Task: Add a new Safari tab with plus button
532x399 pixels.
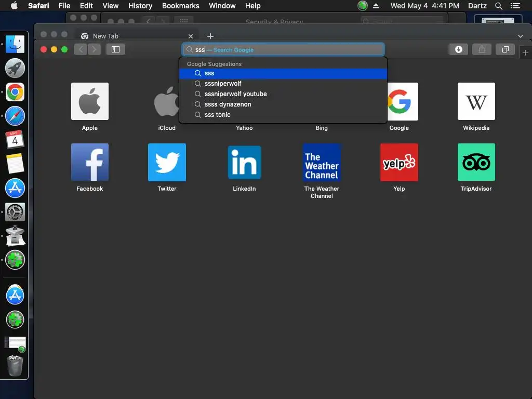Action: click(x=525, y=52)
